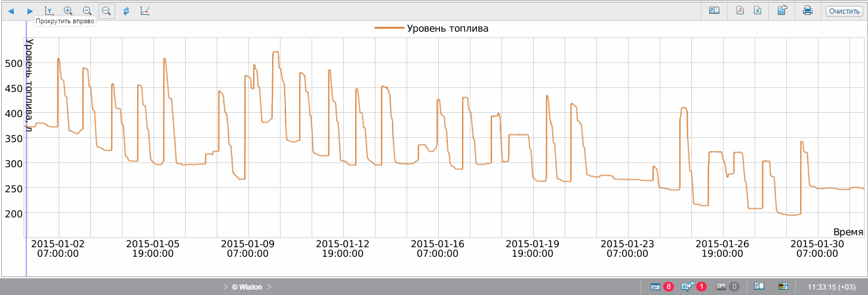This screenshot has height=295, width=868.
Task: Click the © Wialon link
Action: pyautogui.click(x=247, y=287)
